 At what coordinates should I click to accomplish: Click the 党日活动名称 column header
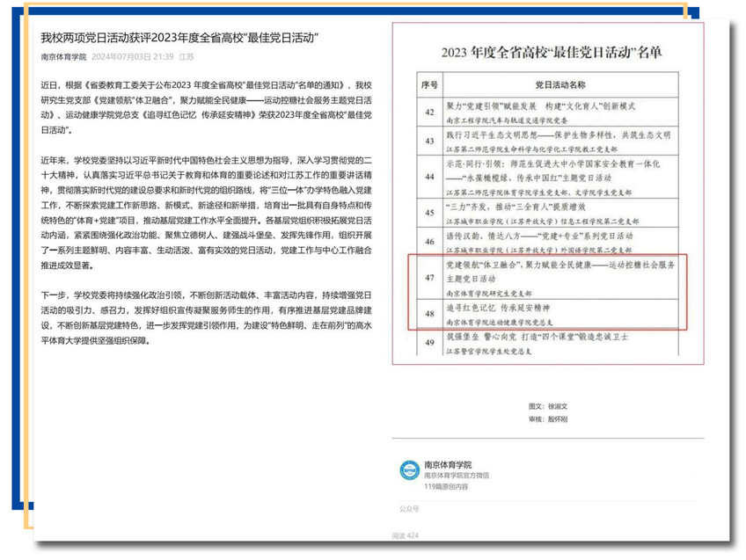pyautogui.click(x=559, y=85)
